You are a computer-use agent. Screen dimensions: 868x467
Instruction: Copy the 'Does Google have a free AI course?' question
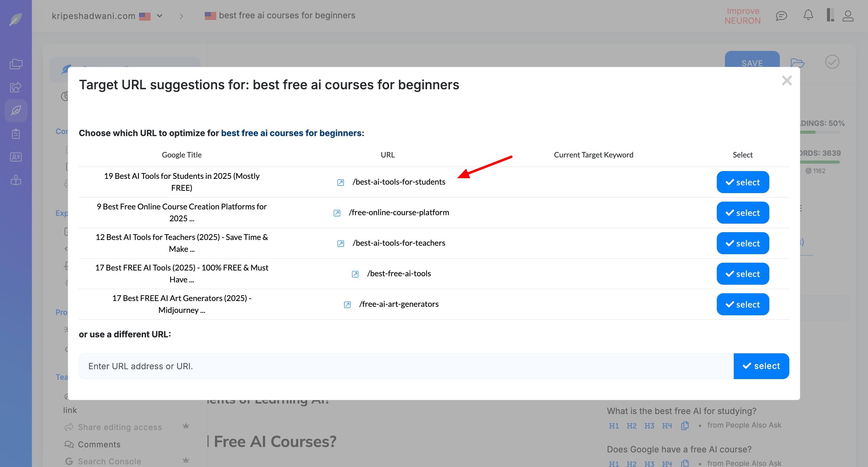tap(685, 463)
